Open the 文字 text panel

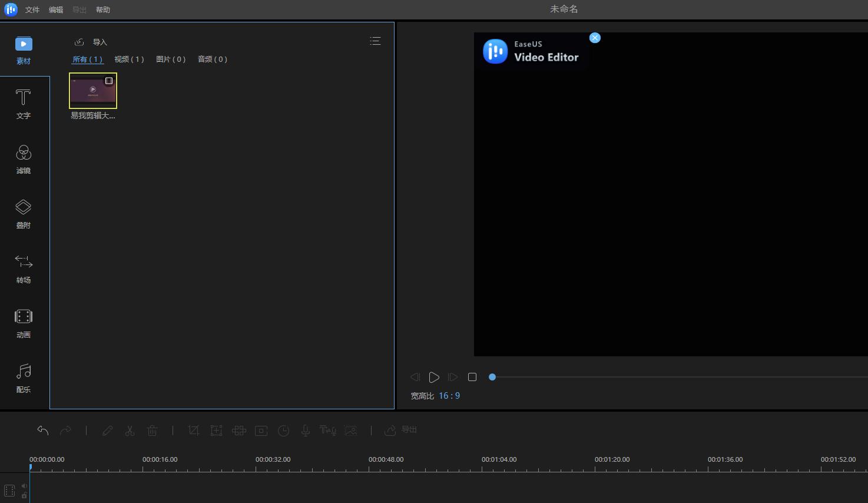[x=24, y=104]
